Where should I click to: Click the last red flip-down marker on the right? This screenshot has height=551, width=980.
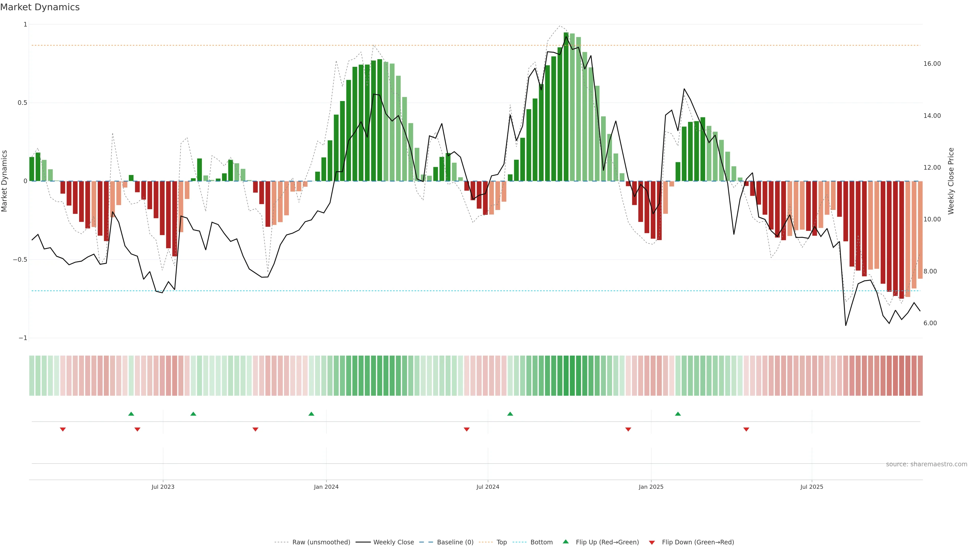(746, 429)
